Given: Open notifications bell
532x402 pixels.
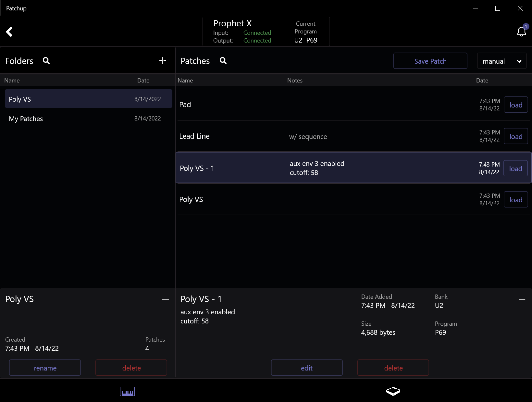Looking at the screenshot, I should click(x=522, y=31).
